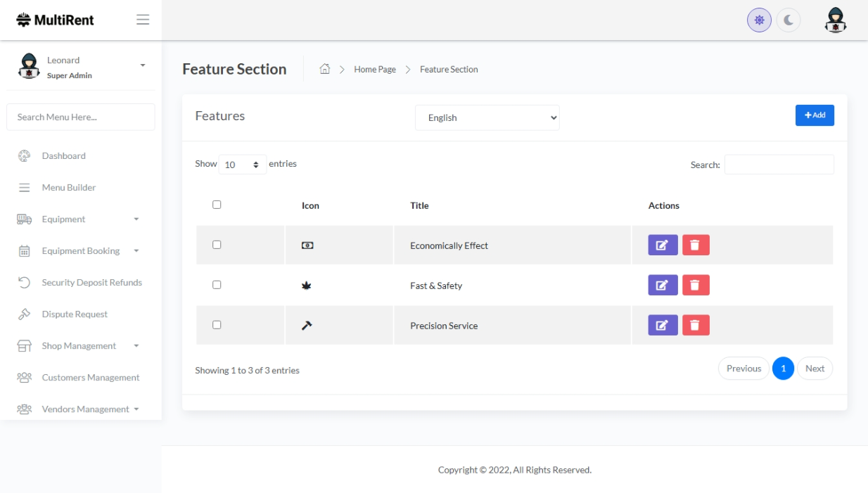Delete the Fast & Safety feature
The width and height of the screenshot is (868, 493).
tap(695, 285)
